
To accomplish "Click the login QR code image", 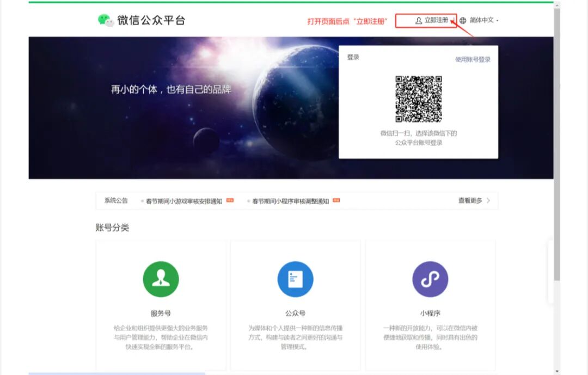I will (419, 99).
